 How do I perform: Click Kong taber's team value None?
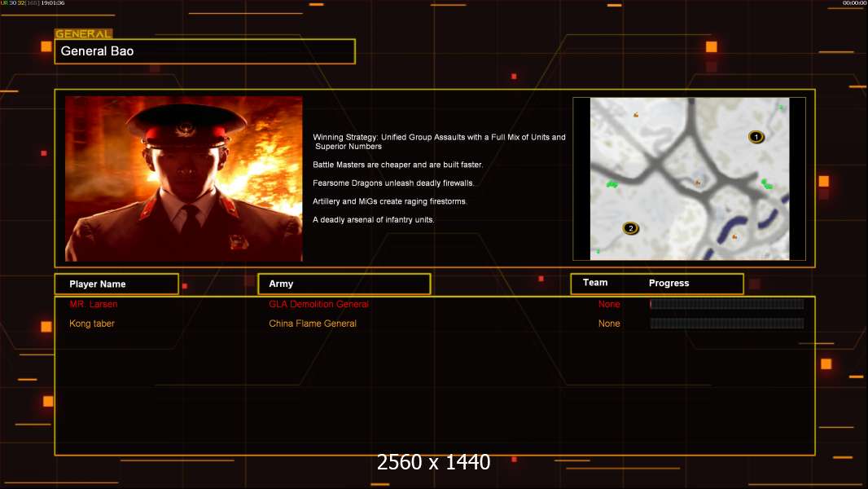tap(609, 324)
